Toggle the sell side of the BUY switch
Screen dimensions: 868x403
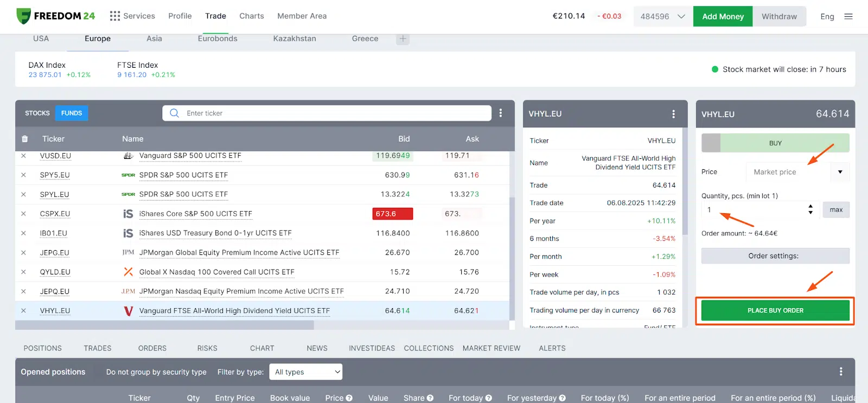(711, 143)
